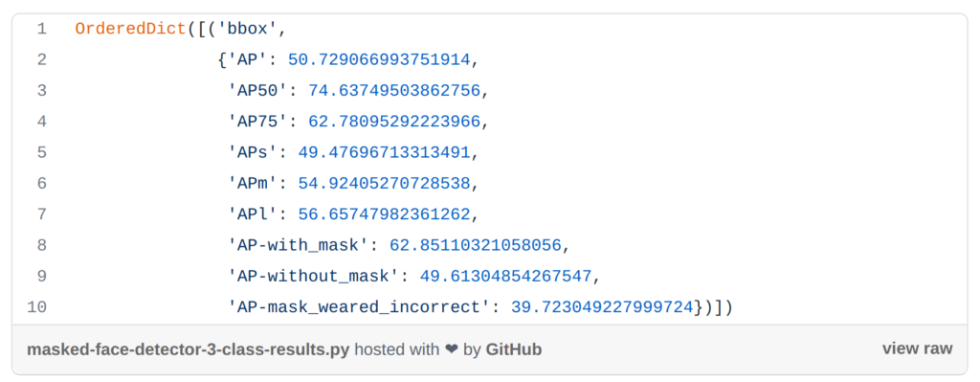Click the 'AP-mask_weared_incorrect' key text
980x382 pixels.
[x=359, y=307]
